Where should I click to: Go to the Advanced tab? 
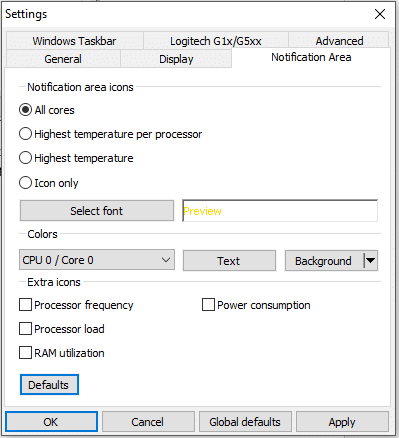click(339, 41)
